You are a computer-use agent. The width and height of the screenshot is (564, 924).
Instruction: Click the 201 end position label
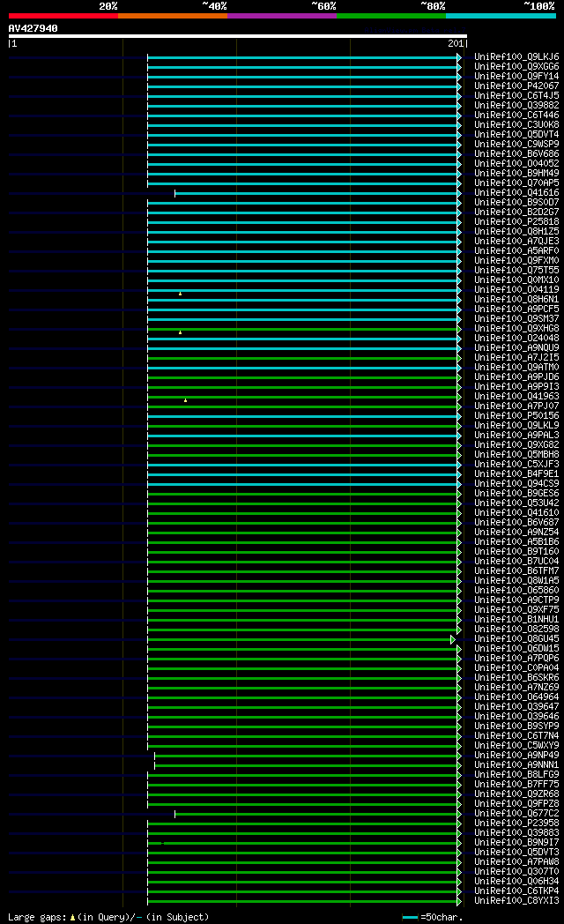tap(456, 43)
